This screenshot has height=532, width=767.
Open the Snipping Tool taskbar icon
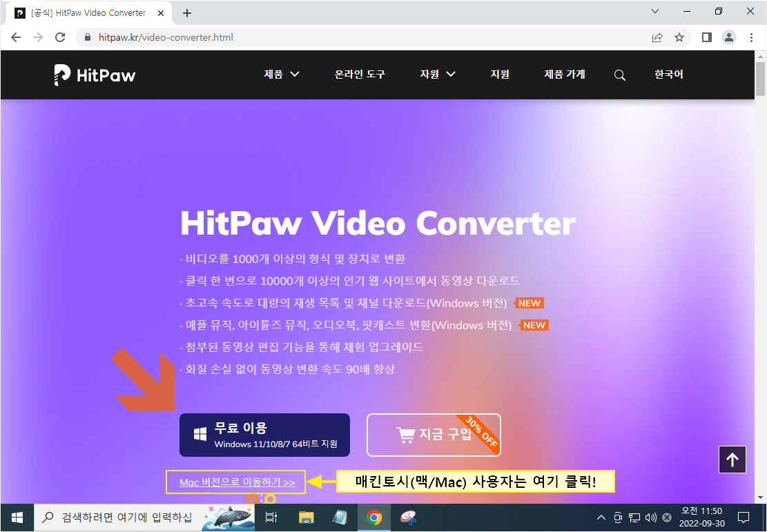coord(408,518)
